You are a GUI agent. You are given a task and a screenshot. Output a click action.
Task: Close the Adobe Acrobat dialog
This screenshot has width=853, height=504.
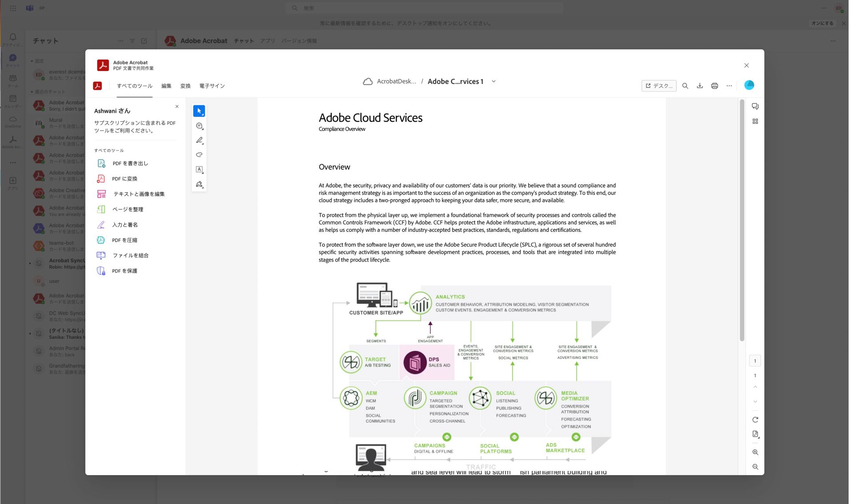click(x=746, y=65)
